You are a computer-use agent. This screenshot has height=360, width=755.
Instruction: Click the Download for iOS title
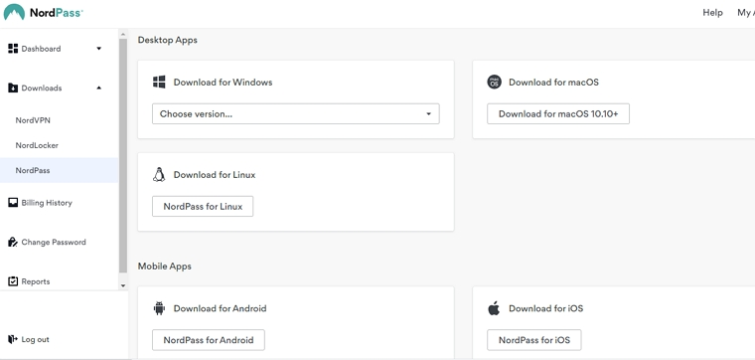(x=546, y=309)
